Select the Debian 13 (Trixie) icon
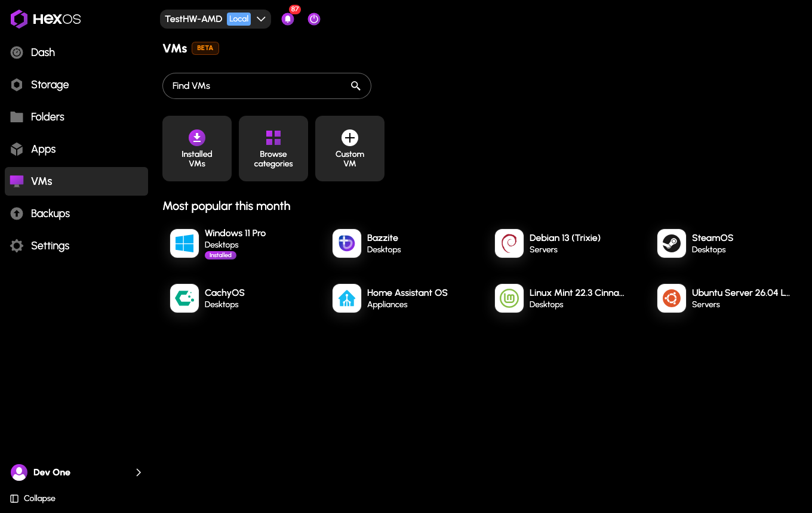Image resolution: width=812 pixels, height=513 pixels. 509,243
